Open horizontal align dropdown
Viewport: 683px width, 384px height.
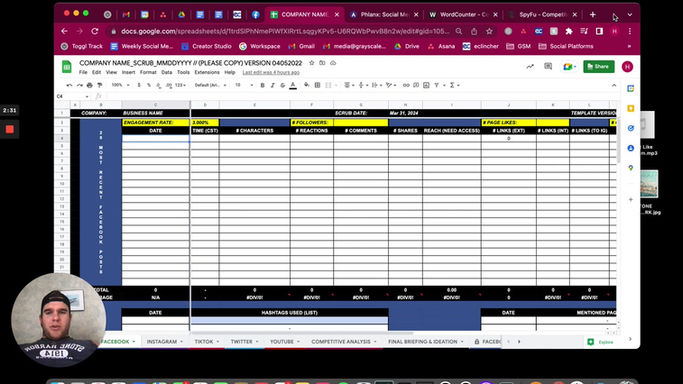pyautogui.click(x=349, y=85)
